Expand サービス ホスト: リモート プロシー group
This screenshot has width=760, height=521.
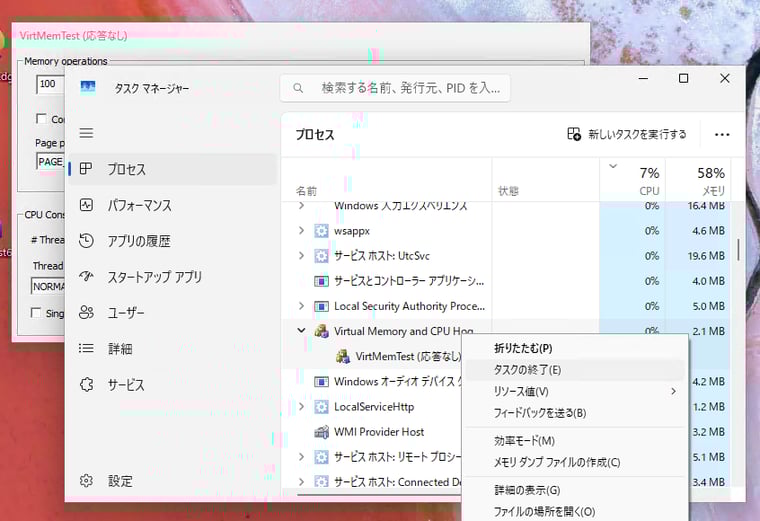click(301, 457)
